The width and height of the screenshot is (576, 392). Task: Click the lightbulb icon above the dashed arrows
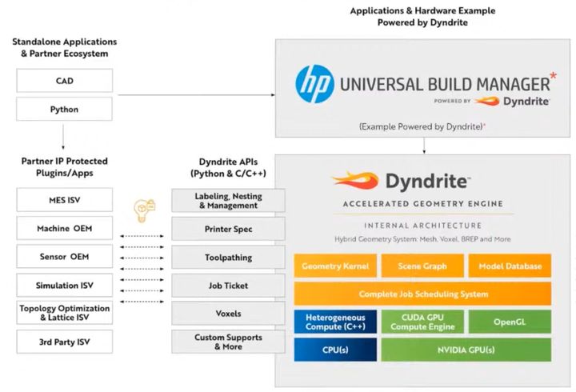[x=142, y=211]
